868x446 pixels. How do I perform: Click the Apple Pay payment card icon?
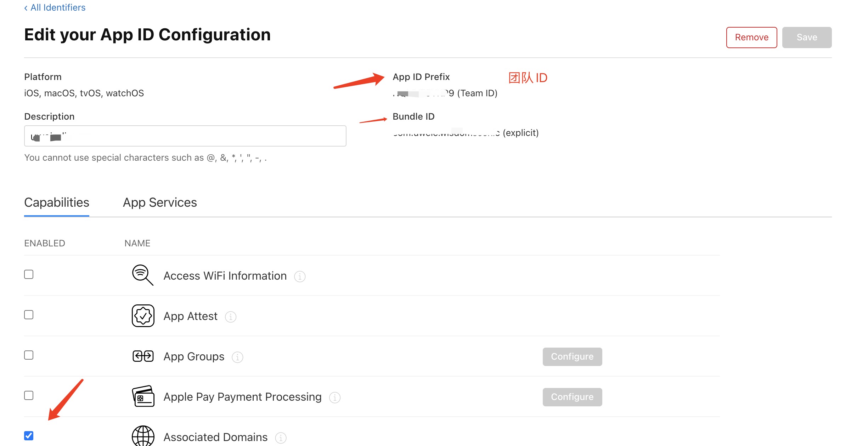143,397
